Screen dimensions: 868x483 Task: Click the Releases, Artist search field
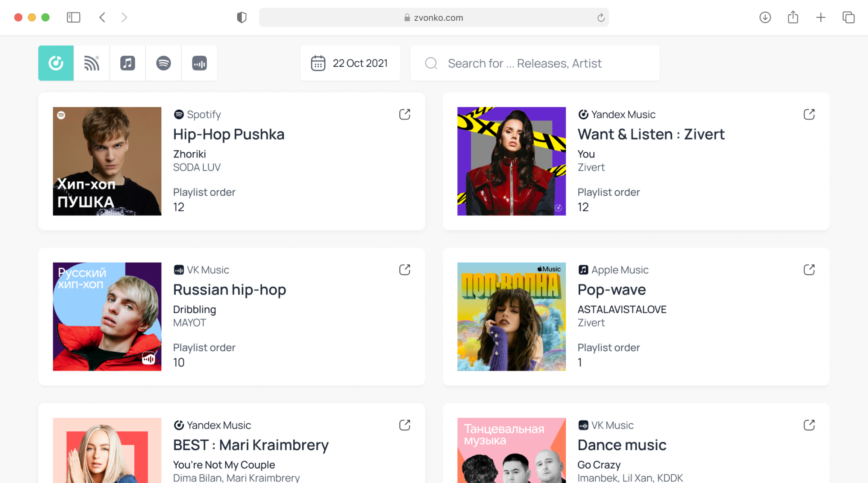click(535, 63)
